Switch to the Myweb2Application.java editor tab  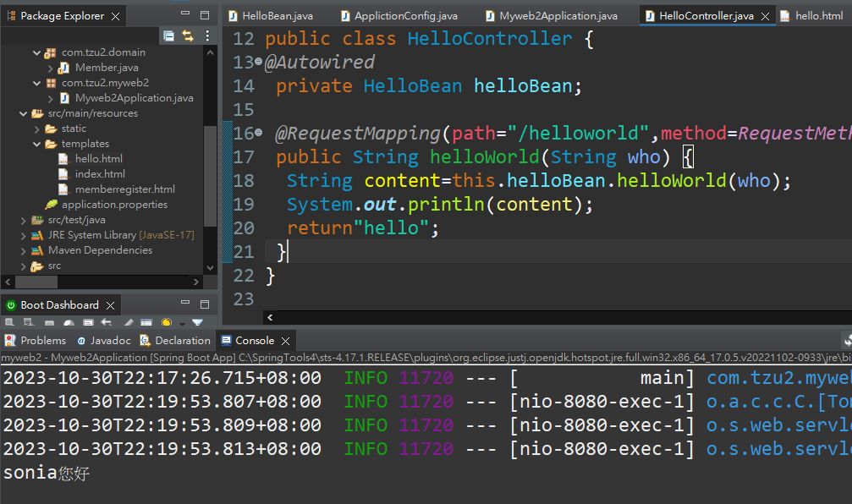coord(552,16)
